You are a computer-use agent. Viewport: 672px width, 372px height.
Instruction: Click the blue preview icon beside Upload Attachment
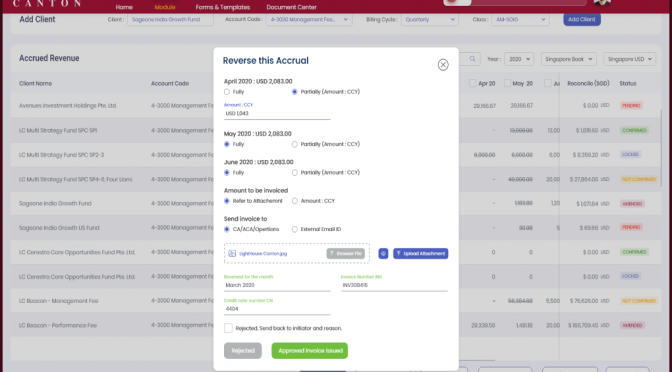[383, 254]
